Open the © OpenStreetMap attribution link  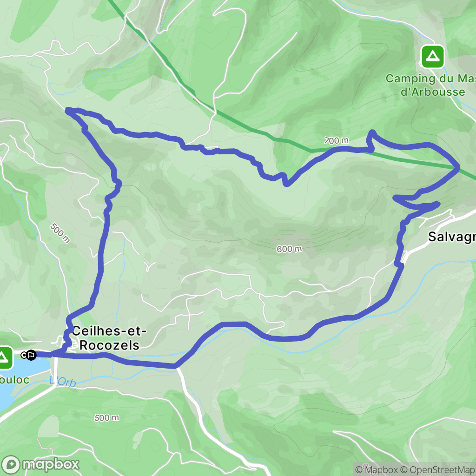438,469
